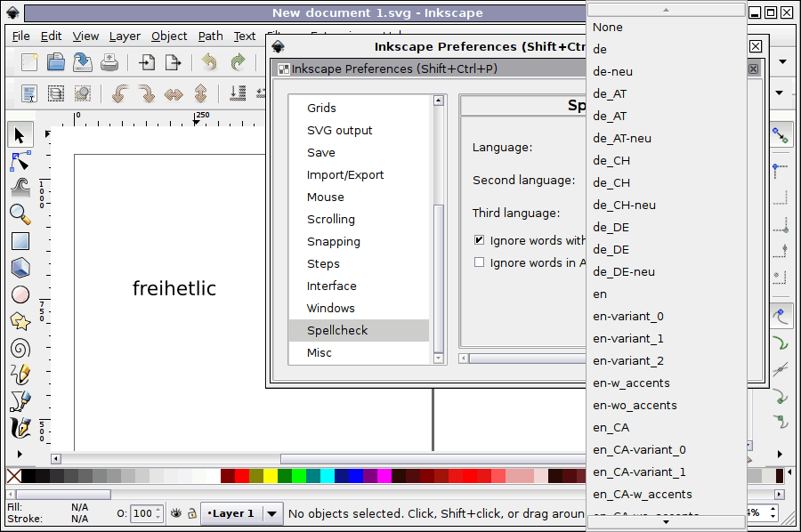Screen dimensions: 801x532
Task: Toggle Layer 1 lock icon
Action: (192, 513)
